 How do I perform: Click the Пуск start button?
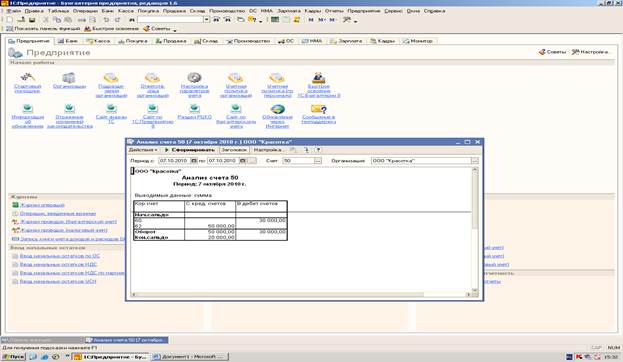pos(14,357)
